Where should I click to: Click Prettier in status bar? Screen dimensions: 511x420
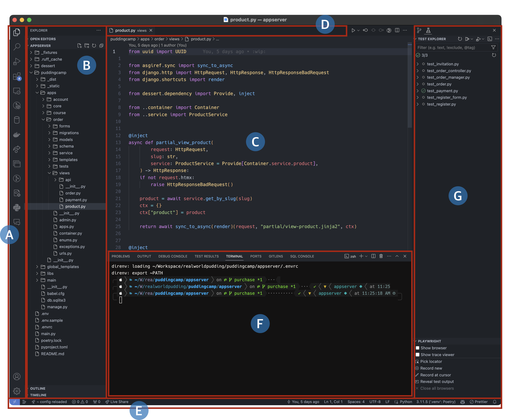pos(479,402)
